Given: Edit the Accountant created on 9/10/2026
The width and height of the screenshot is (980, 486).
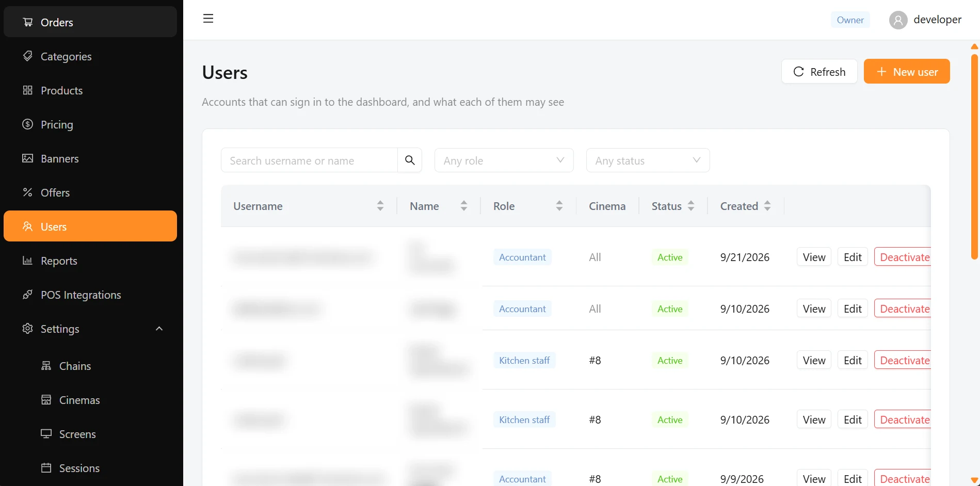Looking at the screenshot, I should click(x=853, y=309).
